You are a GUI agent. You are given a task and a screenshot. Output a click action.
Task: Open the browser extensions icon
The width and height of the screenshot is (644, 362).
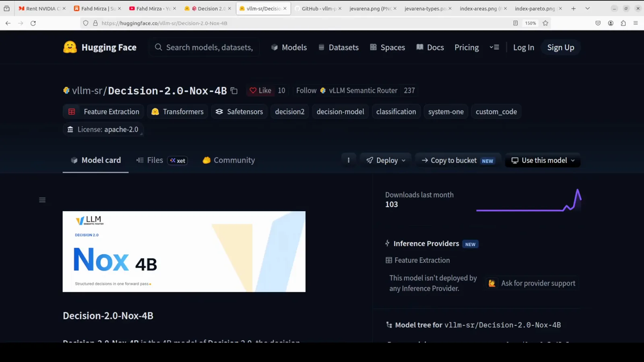pos(623,23)
